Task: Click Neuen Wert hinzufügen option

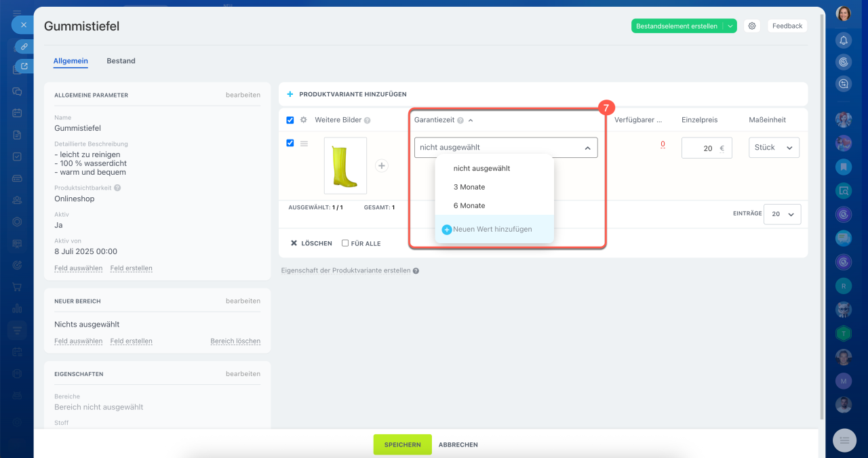Action: click(492, 229)
